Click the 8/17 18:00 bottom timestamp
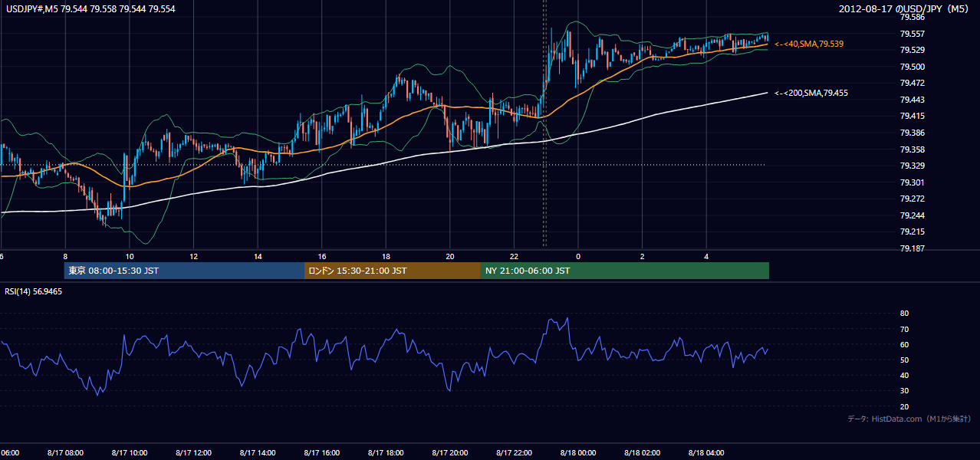Screen dimensions: 980x460 tap(385, 453)
